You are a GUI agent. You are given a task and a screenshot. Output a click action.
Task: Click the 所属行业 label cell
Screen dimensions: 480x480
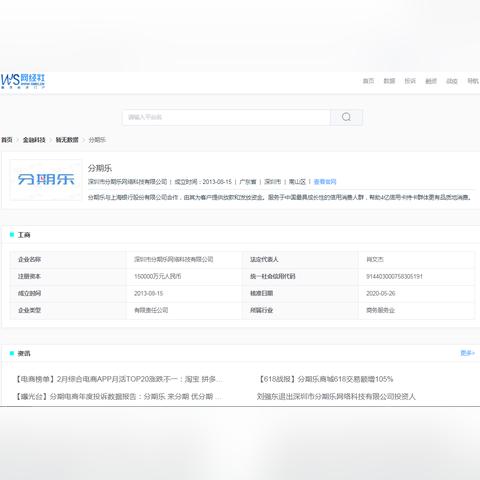point(300,311)
